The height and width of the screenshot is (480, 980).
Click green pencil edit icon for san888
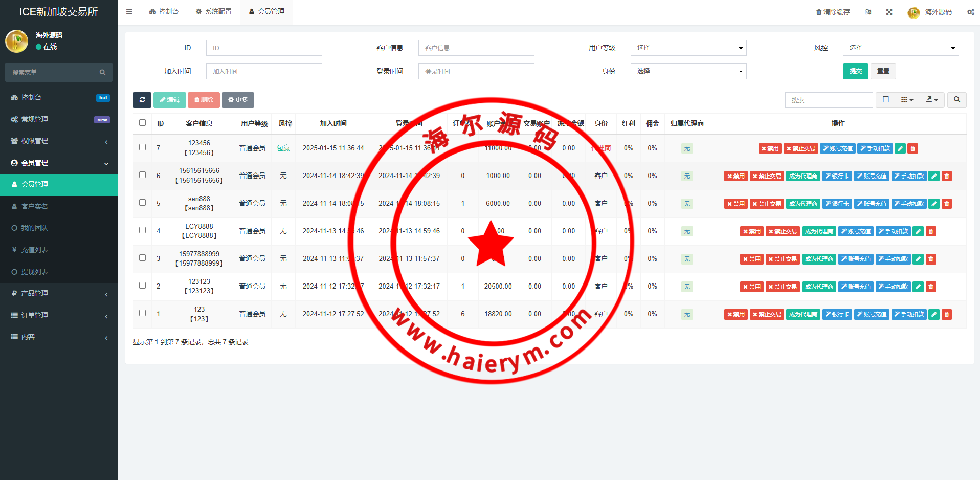[933, 204]
